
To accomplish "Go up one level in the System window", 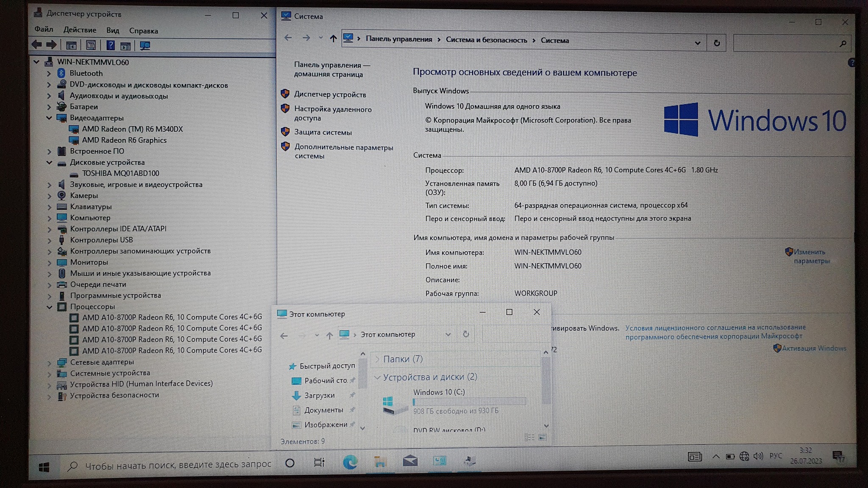I will [x=333, y=39].
